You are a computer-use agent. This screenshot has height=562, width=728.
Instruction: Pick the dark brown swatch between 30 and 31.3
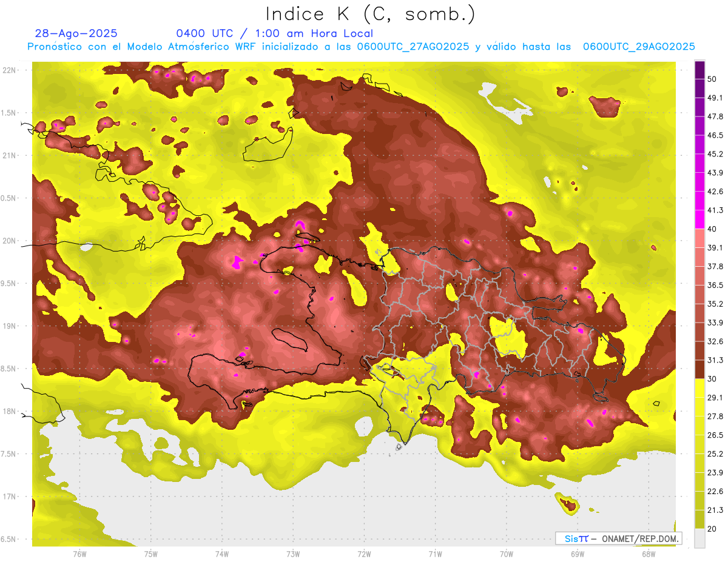[x=699, y=369]
